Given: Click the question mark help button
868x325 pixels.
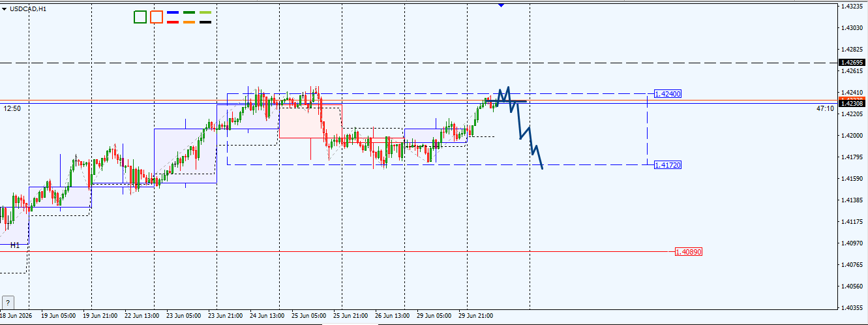Looking at the screenshot, I should coord(8,302).
